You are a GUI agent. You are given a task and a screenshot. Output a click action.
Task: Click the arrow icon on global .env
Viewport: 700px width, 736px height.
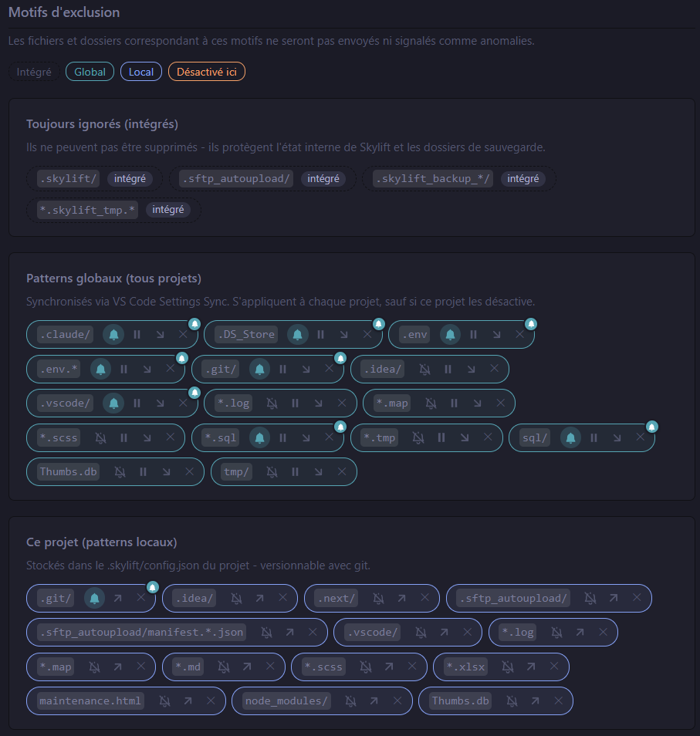[497, 335]
